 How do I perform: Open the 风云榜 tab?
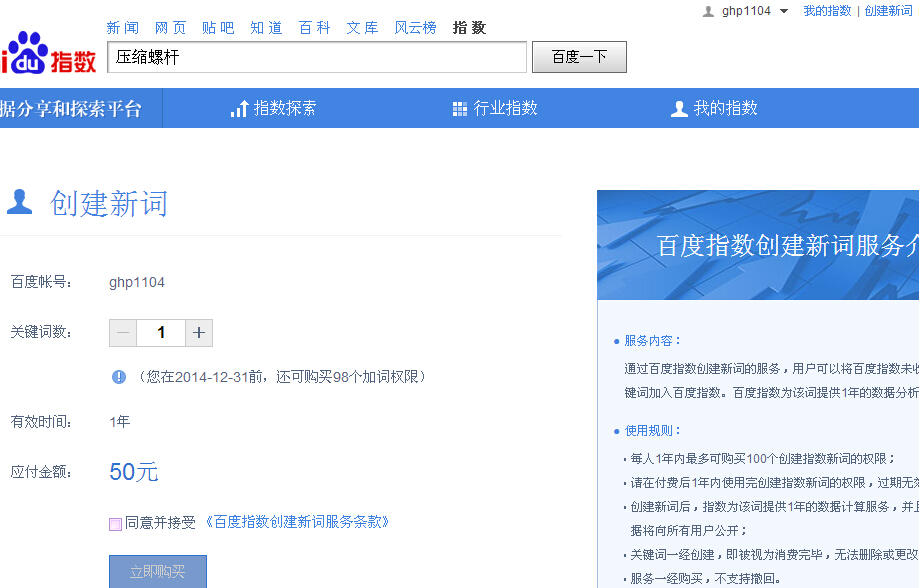click(416, 28)
